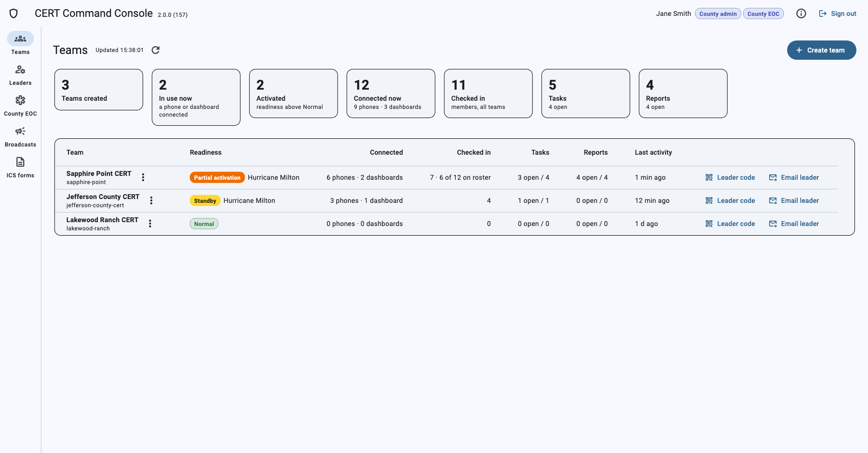Open ICS forms in the sidebar
The height and width of the screenshot is (453, 868).
(20, 168)
